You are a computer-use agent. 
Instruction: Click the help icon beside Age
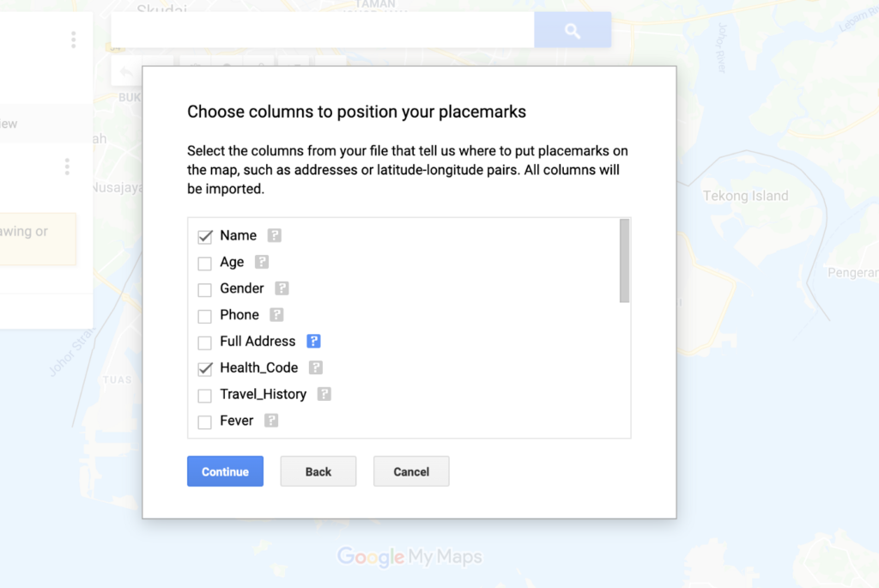[262, 262]
